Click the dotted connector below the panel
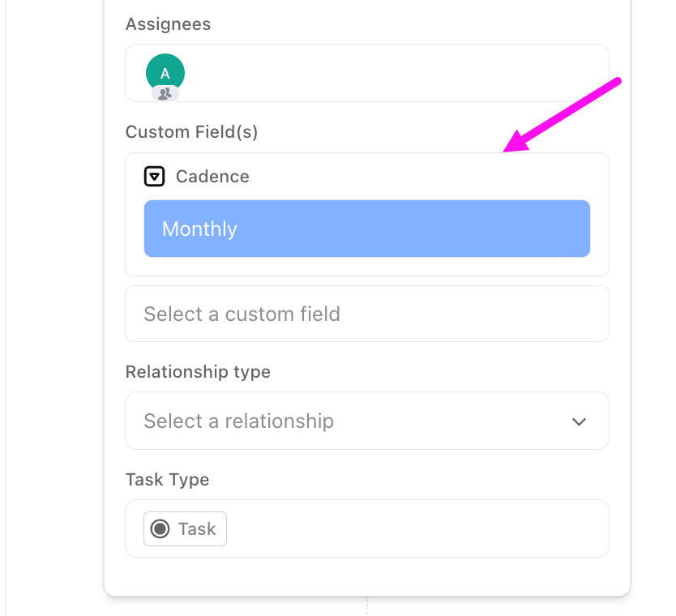676x616 pixels. point(367,605)
